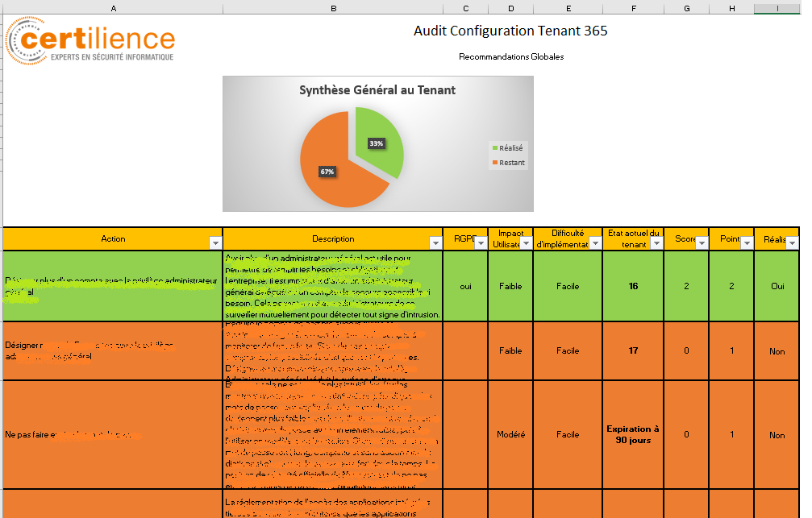Click the 33% data label
This screenshot has height=518, width=812.
coord(377,143)
